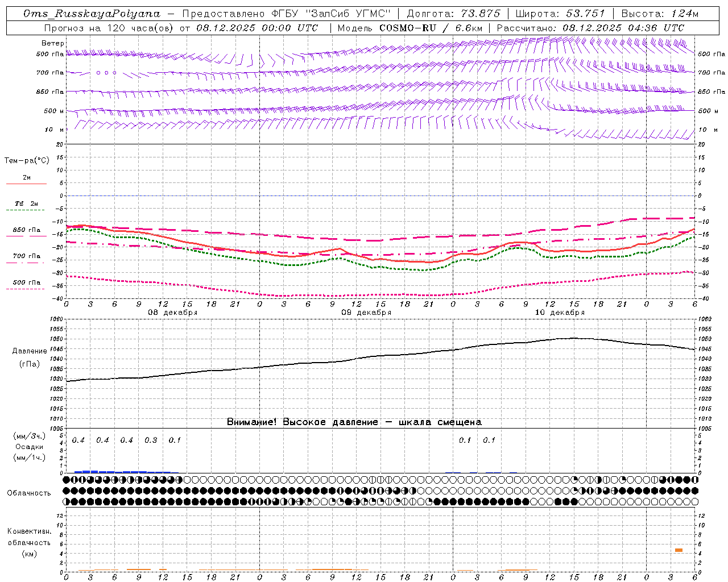The height and width of the screenshot is (582, 728).
Task: Click the Ветер wind panel label
Action: coord(53,43)
